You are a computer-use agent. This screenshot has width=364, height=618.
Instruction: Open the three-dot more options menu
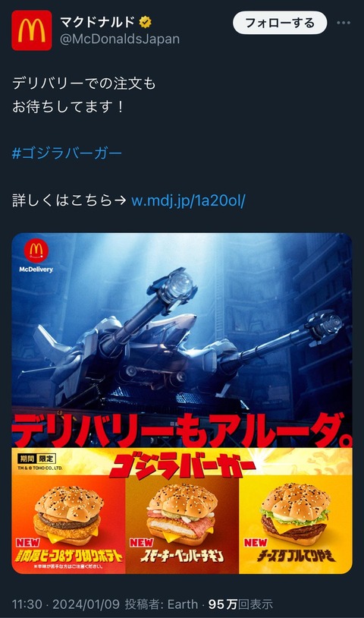[344, 23]
